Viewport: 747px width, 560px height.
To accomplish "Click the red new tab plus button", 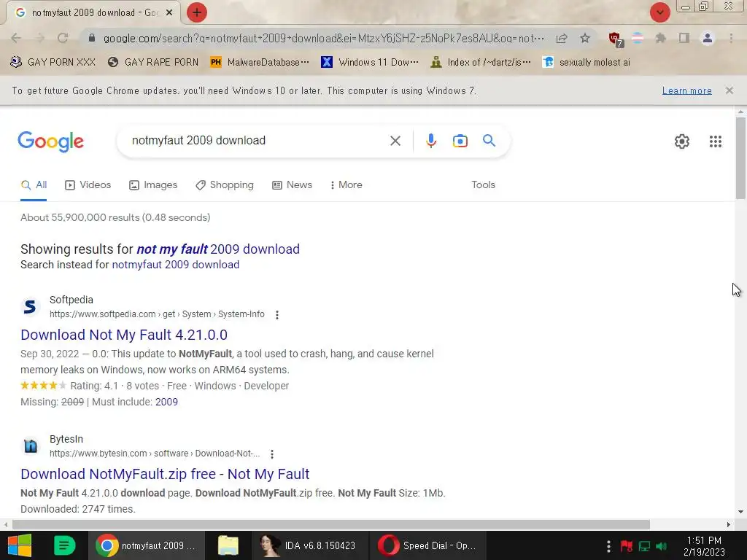I will 197,12.
